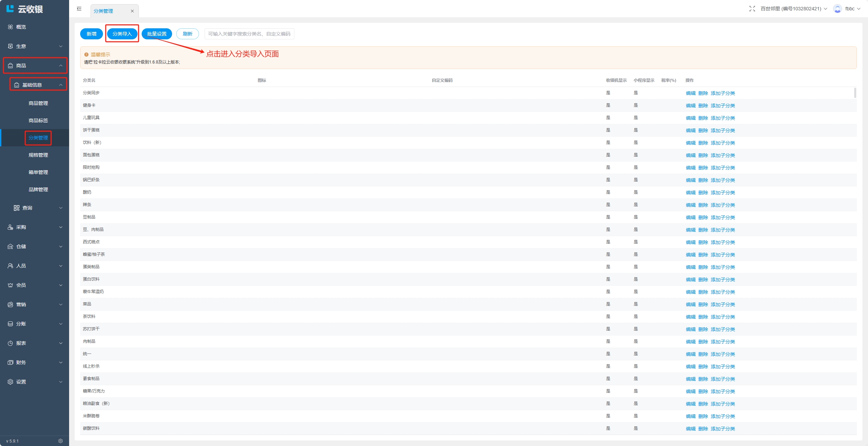The image size is (868, 446).
Task: Expand the 采购 sidebar section
Action: pyautogui.click(x=35, y=227)
